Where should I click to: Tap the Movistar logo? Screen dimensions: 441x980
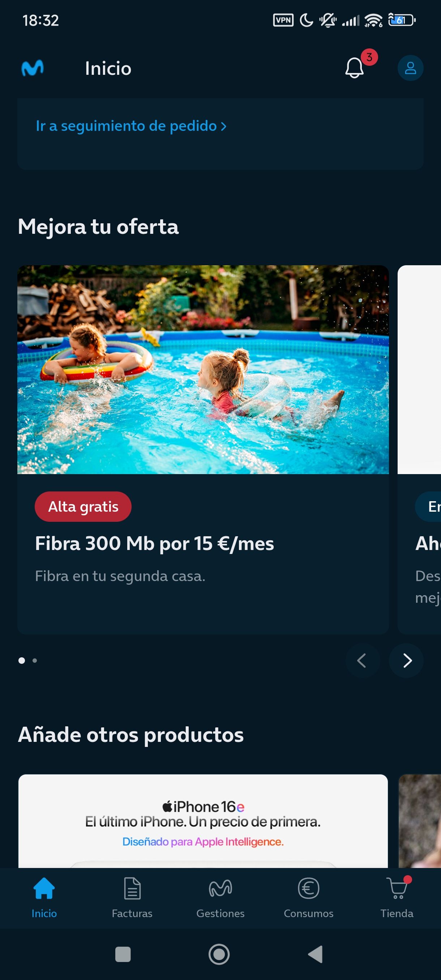click(32, 68)
